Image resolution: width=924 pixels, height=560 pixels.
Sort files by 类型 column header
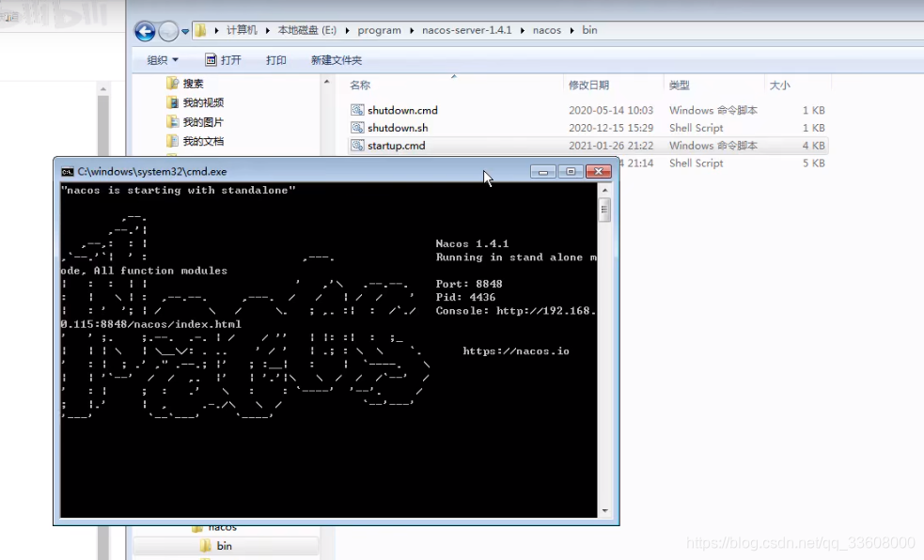click(679, 85)
